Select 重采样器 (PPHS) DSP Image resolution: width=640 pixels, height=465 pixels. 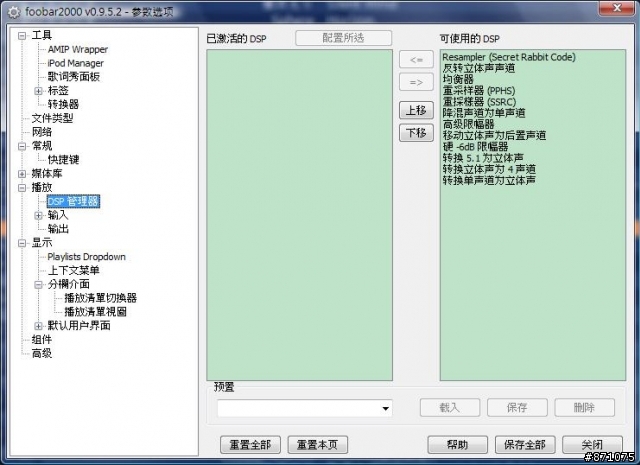(479, 91)
